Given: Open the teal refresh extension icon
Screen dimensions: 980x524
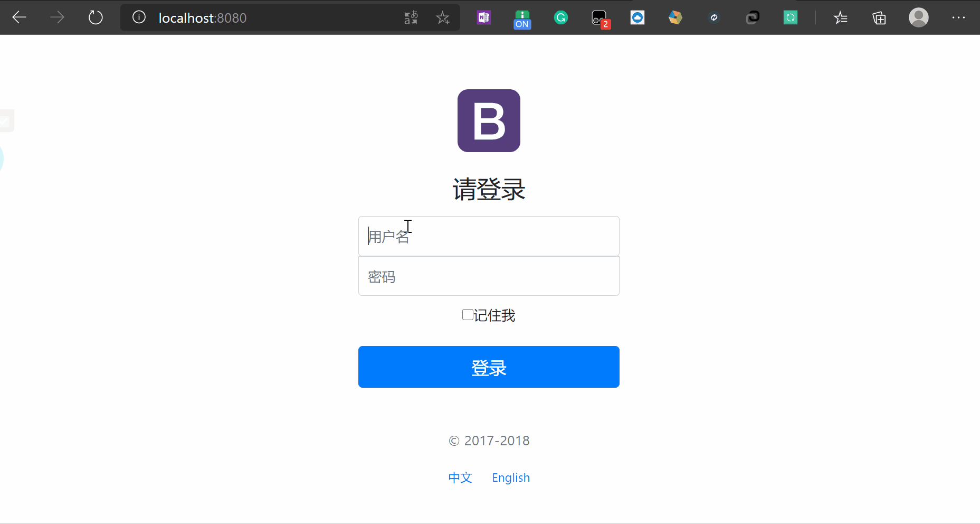Looking at the screenshot, I should [x=791, y=18].
